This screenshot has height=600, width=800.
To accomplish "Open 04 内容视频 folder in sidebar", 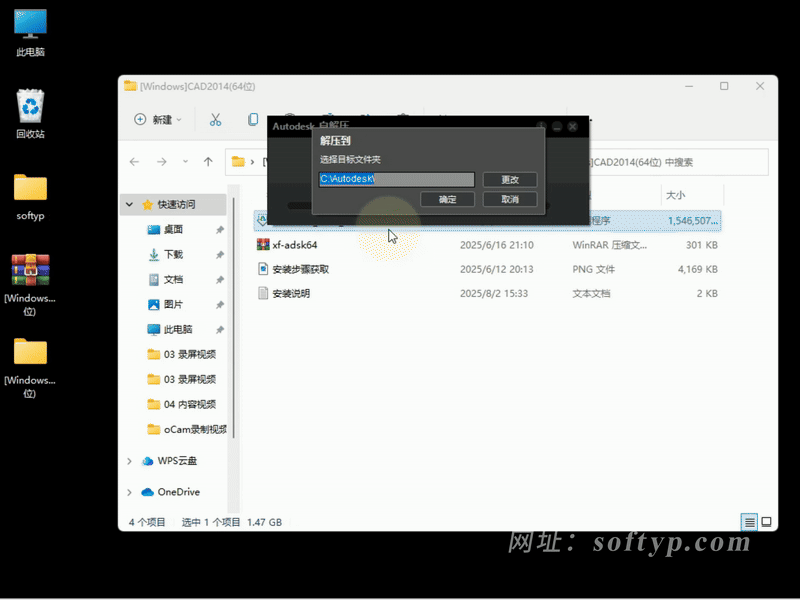I will tap(189, 405).
